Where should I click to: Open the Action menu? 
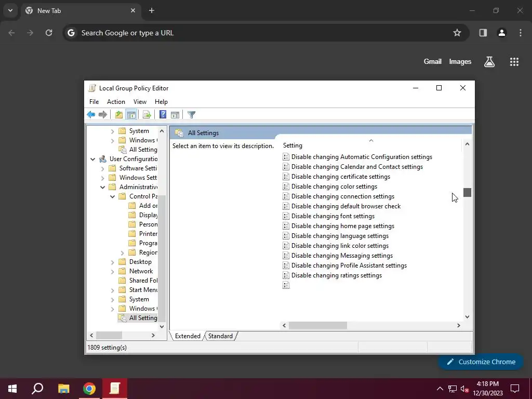[116, 102]
